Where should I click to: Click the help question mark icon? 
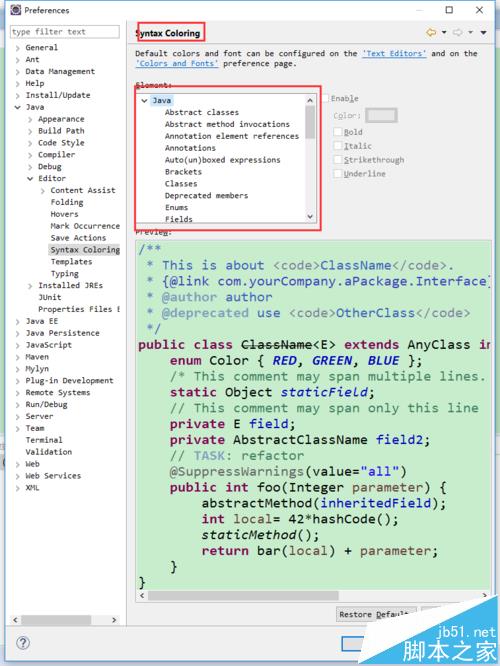pyautogui.click(x=23, y=643)
